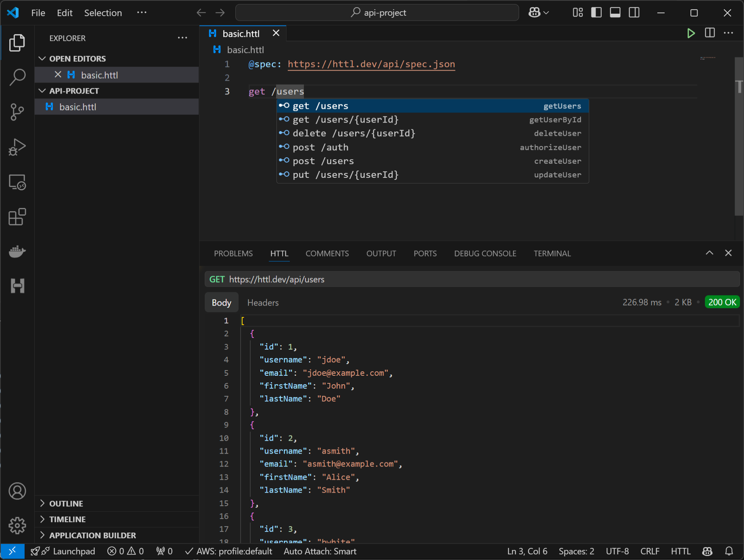
Task: Close the bottom panel
Action: (x=728, y=253)
